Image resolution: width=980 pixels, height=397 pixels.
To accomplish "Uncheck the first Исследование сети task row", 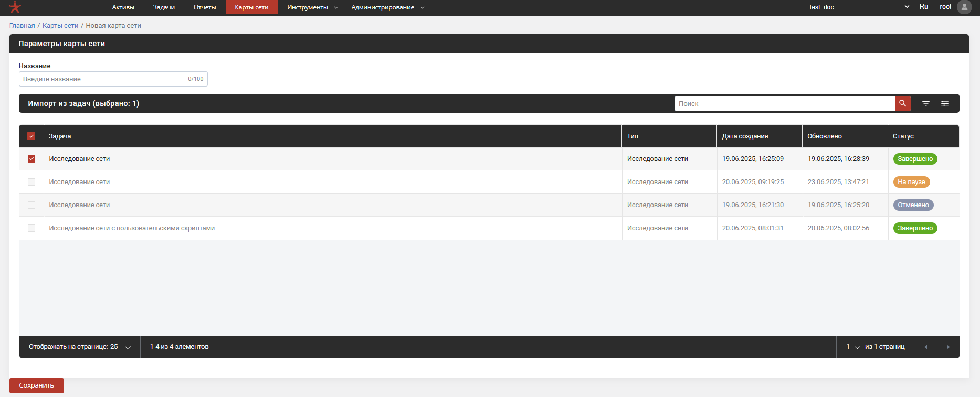I will 31,159.
